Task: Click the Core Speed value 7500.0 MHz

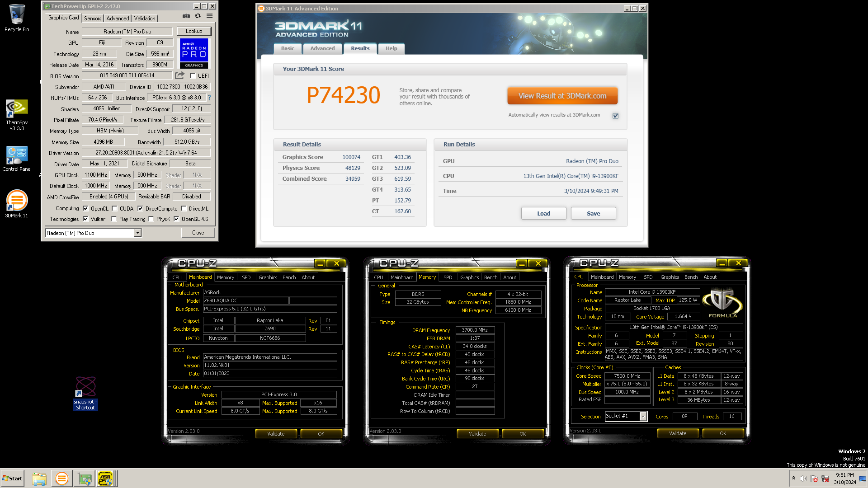Action: point(627,376)
